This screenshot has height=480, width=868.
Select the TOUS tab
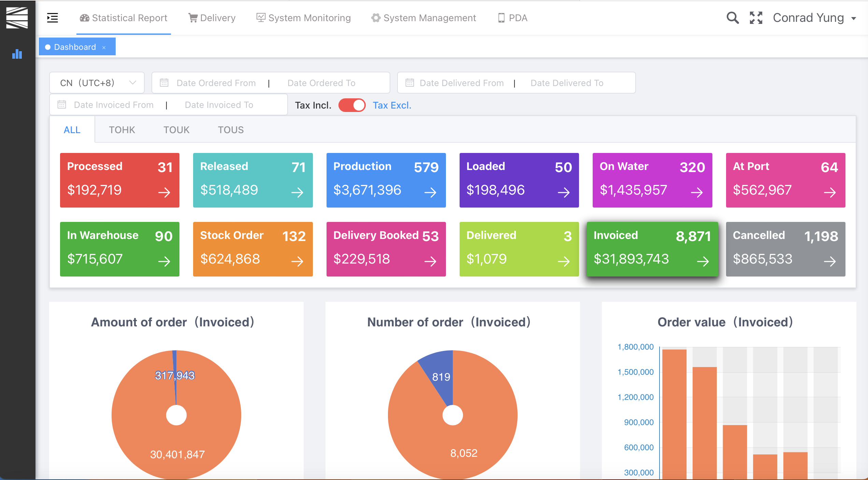click(231, 130)
